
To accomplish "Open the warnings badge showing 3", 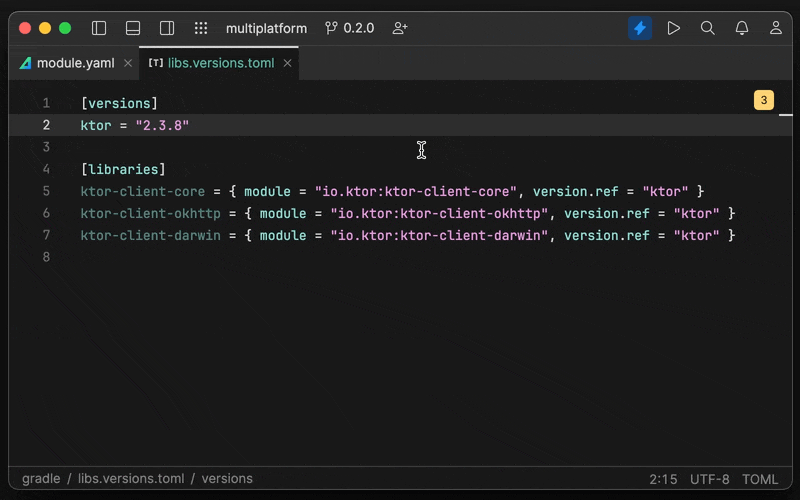I will 764,100.
